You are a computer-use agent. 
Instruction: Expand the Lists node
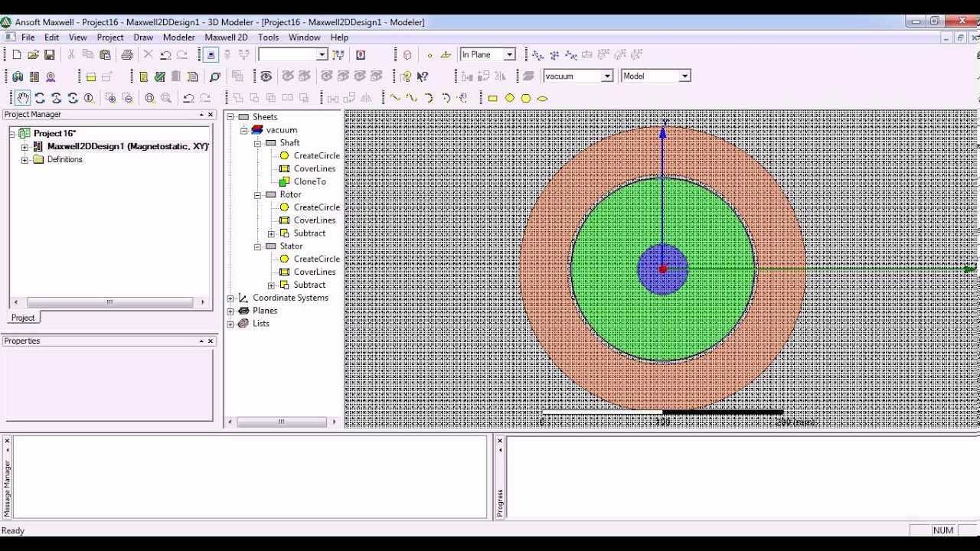click(x=230, y=324)
